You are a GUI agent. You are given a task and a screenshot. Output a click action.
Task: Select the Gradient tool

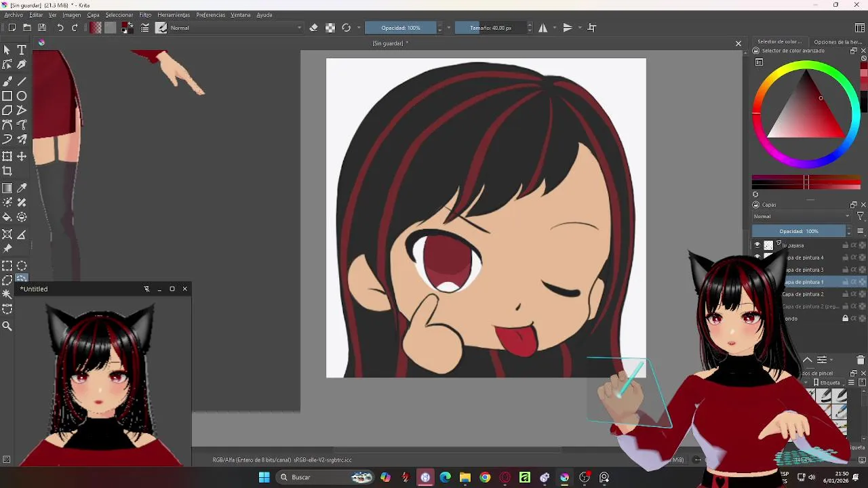tap(7, 188)
